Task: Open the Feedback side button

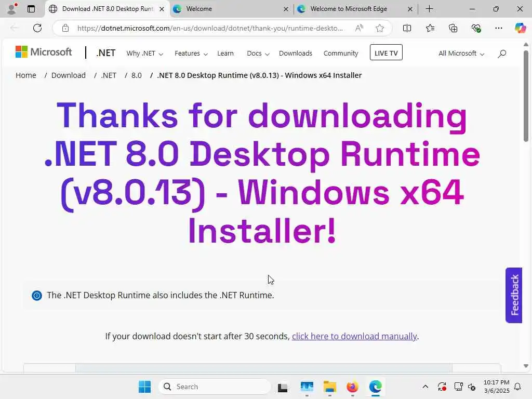Action: pos(514,295)
